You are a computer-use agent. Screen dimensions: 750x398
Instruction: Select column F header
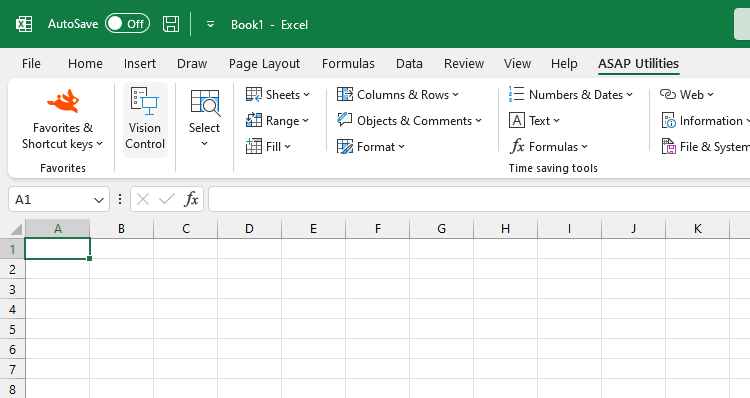[x=378, y=229]
